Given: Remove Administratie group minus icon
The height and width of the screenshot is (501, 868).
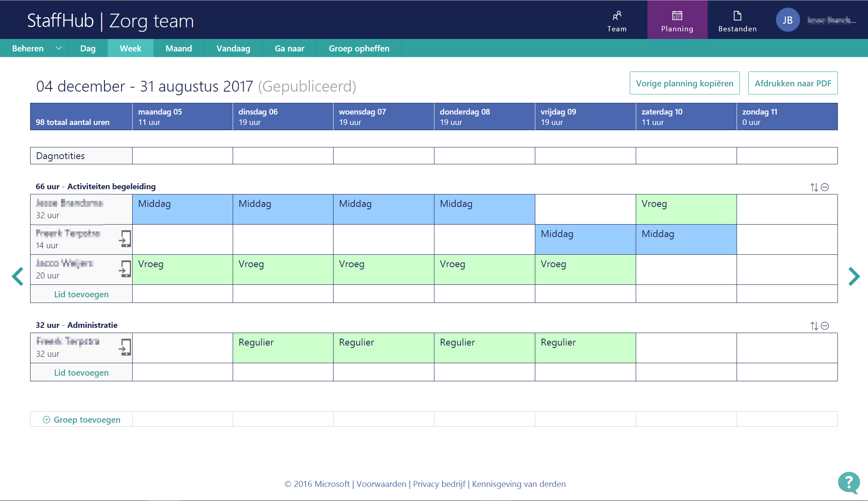Looking at the screenshot, I should pos(825,326).
